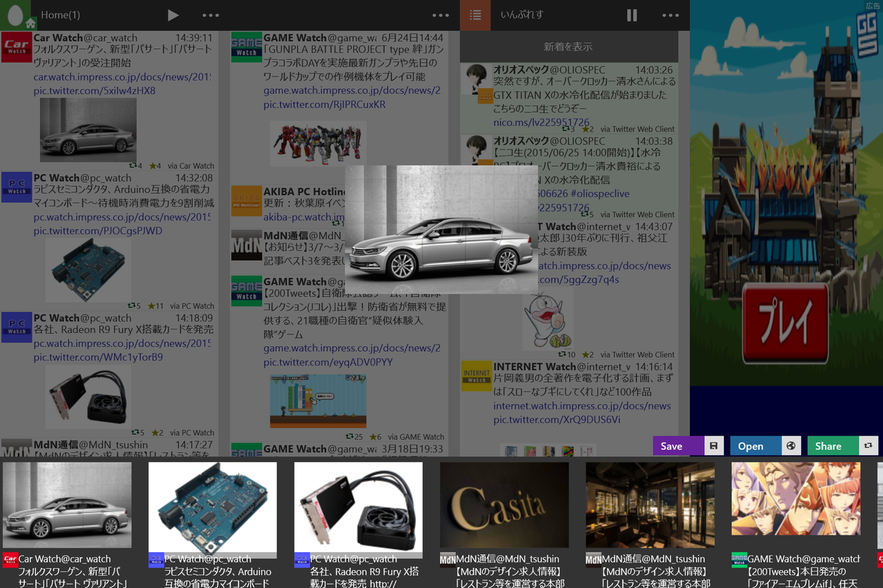This screenshot has width=883, height=588.
Task: Open the middle column's more options menu
Action: click(440, 15)
